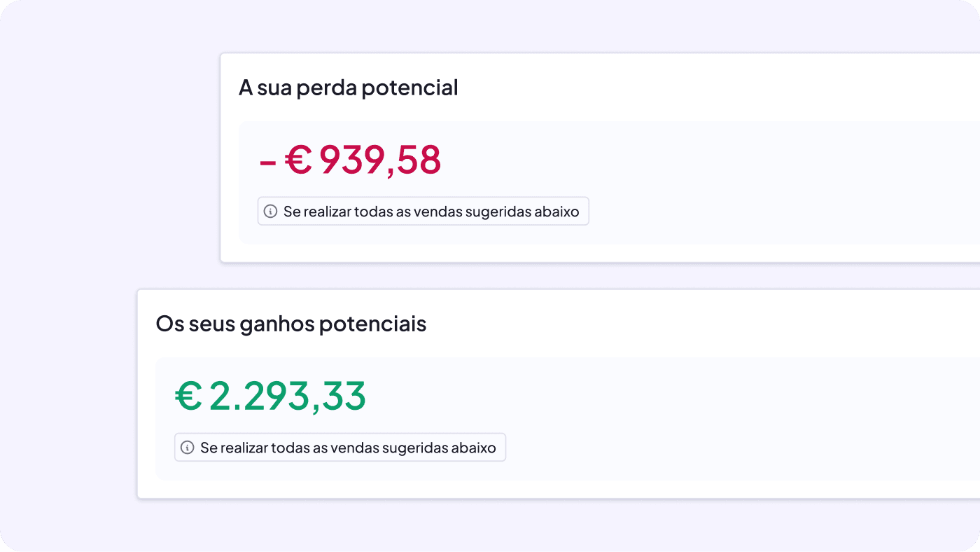This screenshot has width=980, height=552.
Task: Click the green euro symbol in the gains card
Action: 188,396
